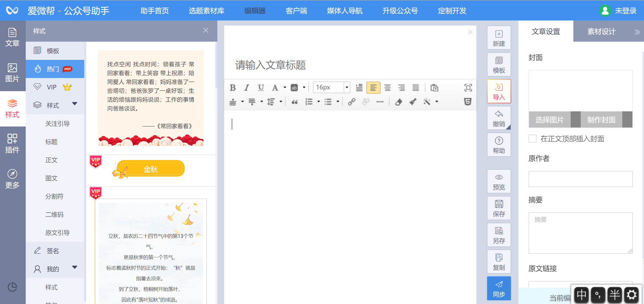Expand the 我的 category
Viewport: 644px width, 304px height.
click(x=75, y=267)
